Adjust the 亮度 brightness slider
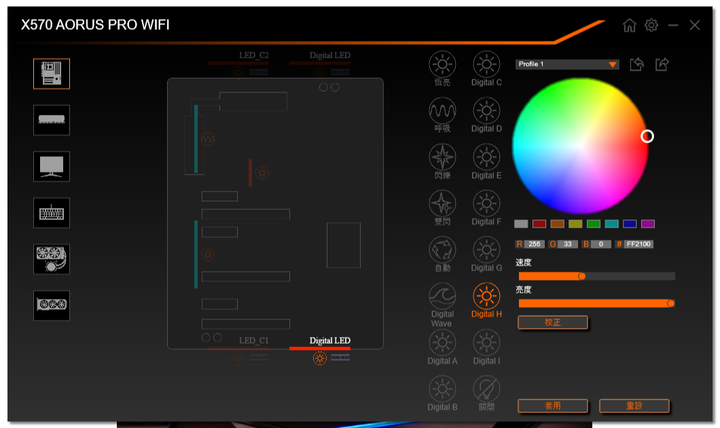Screen dimensions: 720x428 (x=596, y=303)
